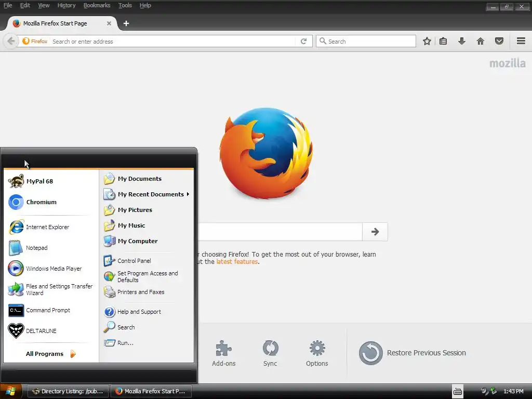This screenshot has height=399, width=532.
Task: Open Files and Settings Transfer Wizard
Action: [x=50, y=289]
